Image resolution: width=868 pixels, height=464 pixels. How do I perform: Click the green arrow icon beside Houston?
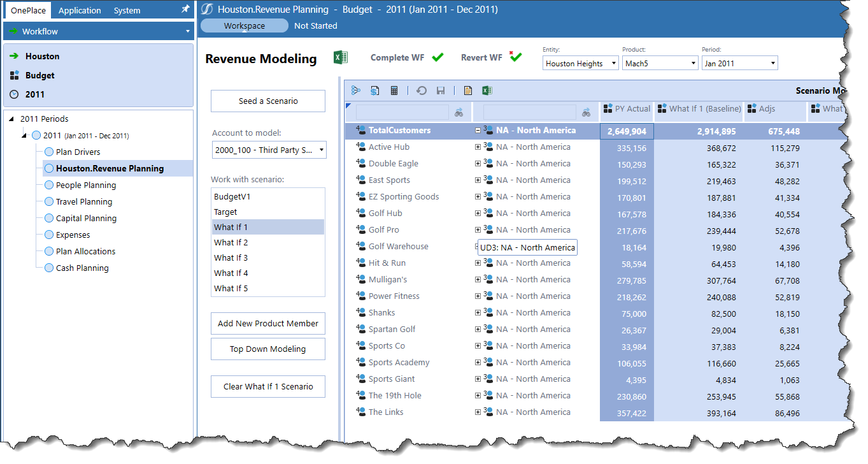pyautogui.click(x=15, y=56)
